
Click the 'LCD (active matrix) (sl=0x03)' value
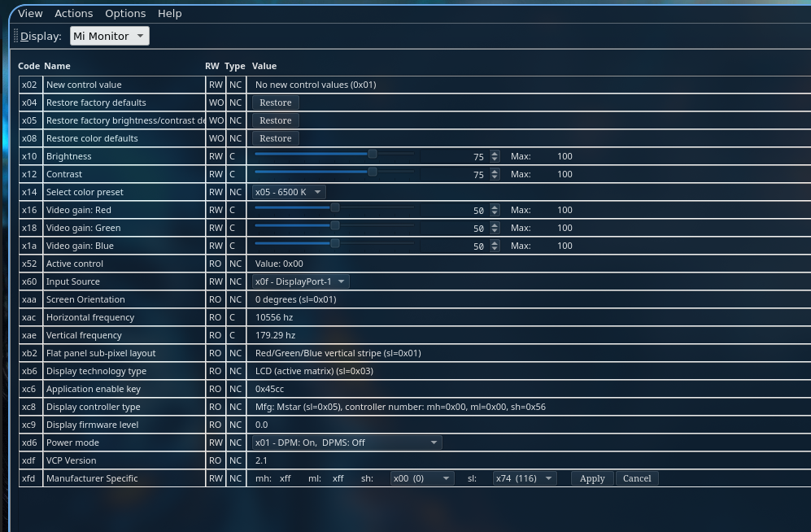(314, 371)
